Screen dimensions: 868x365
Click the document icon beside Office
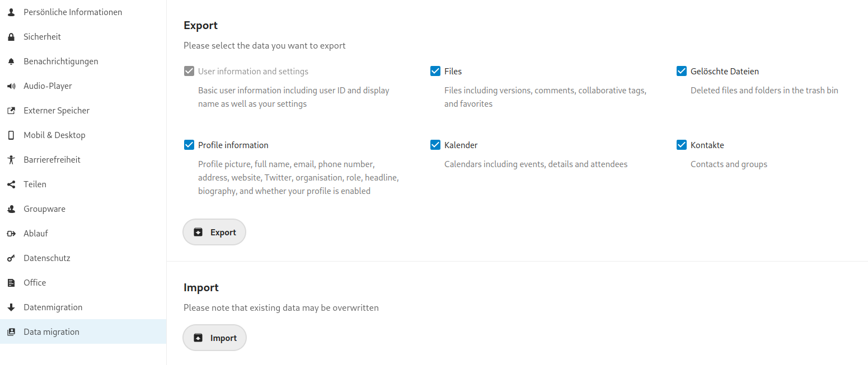pyautogui.click(x=11, y=283)
